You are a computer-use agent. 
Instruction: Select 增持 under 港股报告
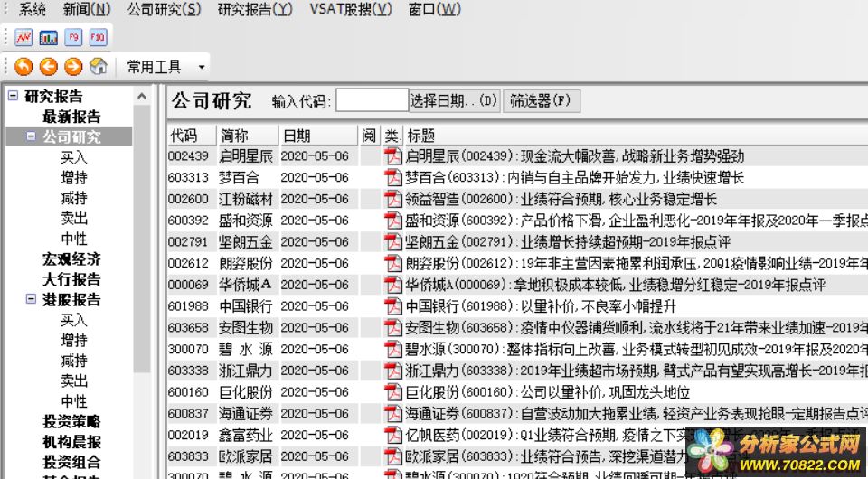(x=73, y=340)
